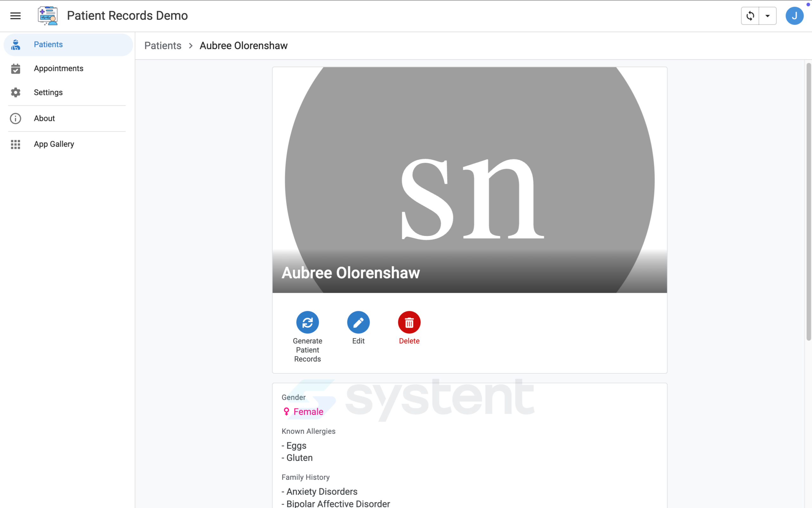Screen dimensions: 812x508
Task: Open Settings in the sidebar
Action: point(68,92)
